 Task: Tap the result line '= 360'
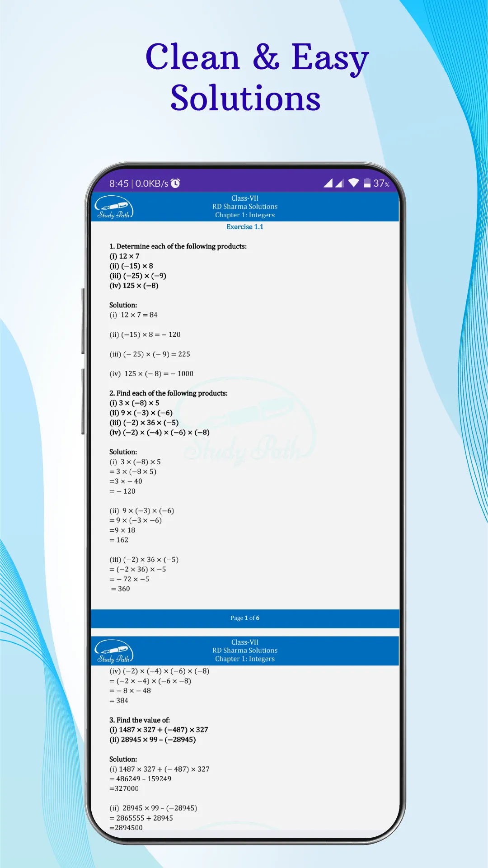click(120, 589)
